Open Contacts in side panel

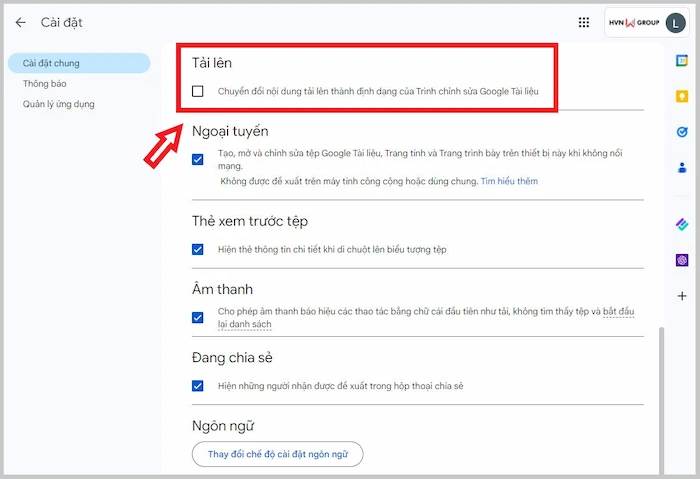click(682, 168)
